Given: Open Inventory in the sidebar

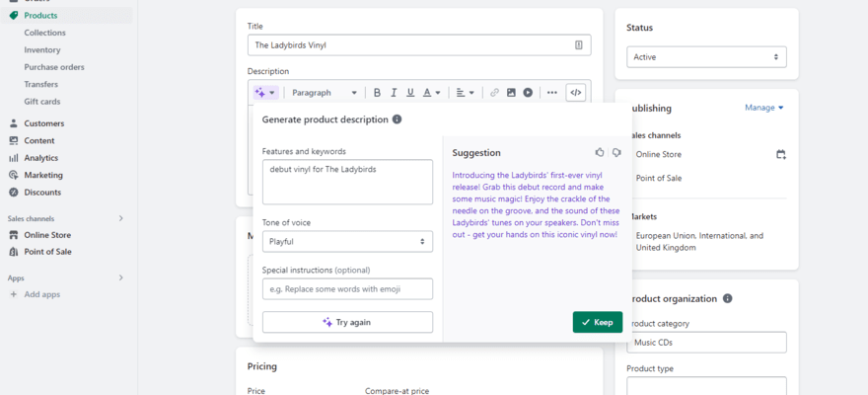Looking at the screenshot, I should 42,49.
